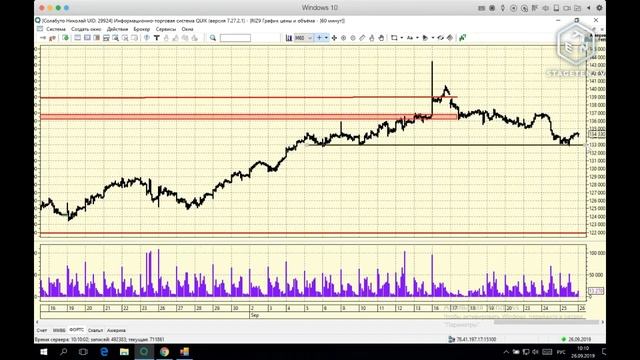640x360 pixels.
Task: Open the Окна menu
Action: (187, 29)
